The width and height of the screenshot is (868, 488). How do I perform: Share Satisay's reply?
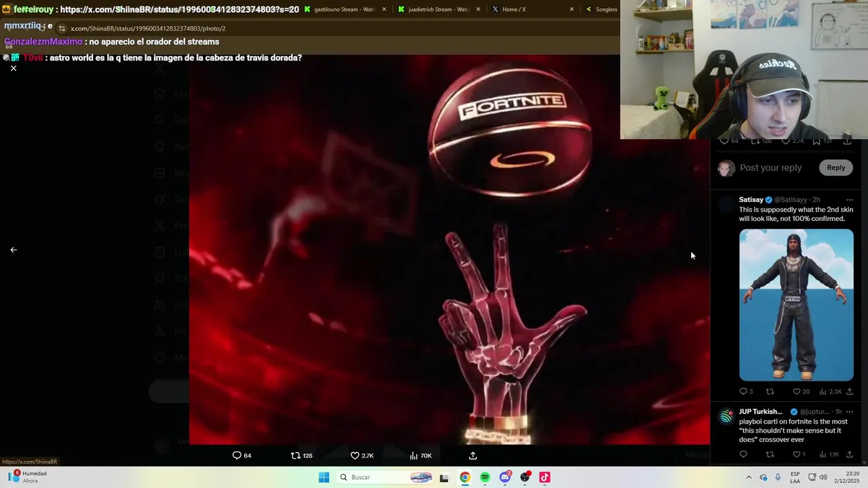point(849,392)
